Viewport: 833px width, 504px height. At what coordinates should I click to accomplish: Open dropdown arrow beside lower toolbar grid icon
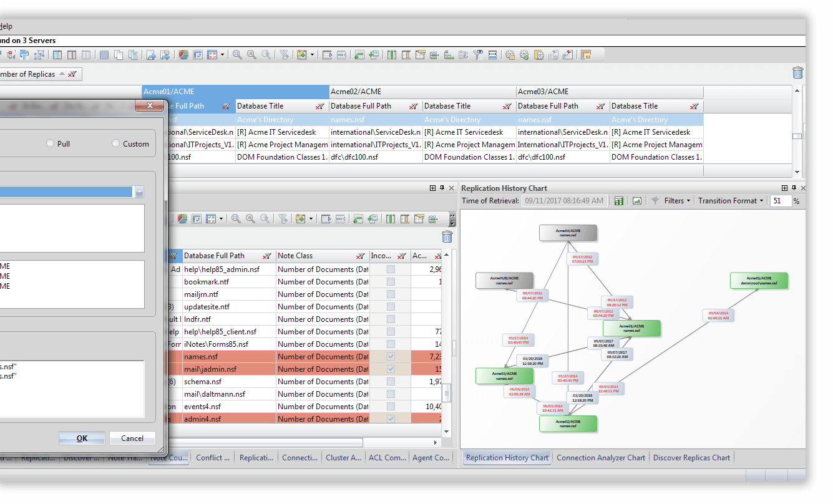click(221, 219)
